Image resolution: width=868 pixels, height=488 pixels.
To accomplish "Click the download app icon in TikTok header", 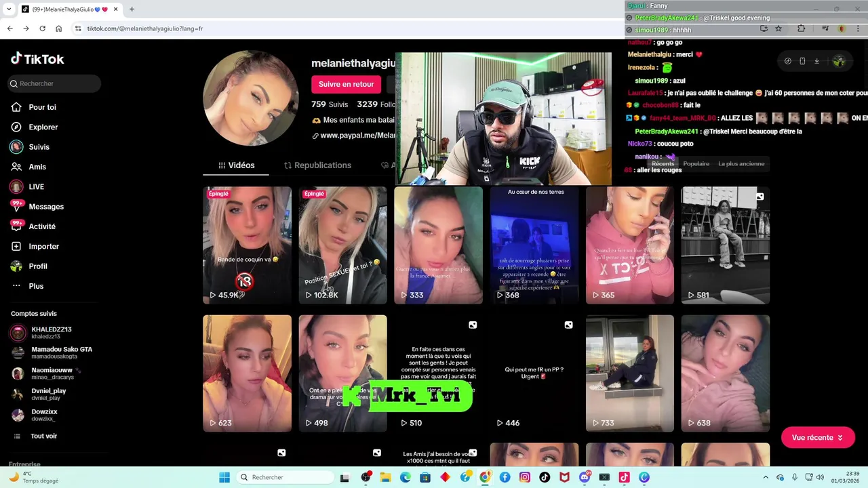I will 816,61.
